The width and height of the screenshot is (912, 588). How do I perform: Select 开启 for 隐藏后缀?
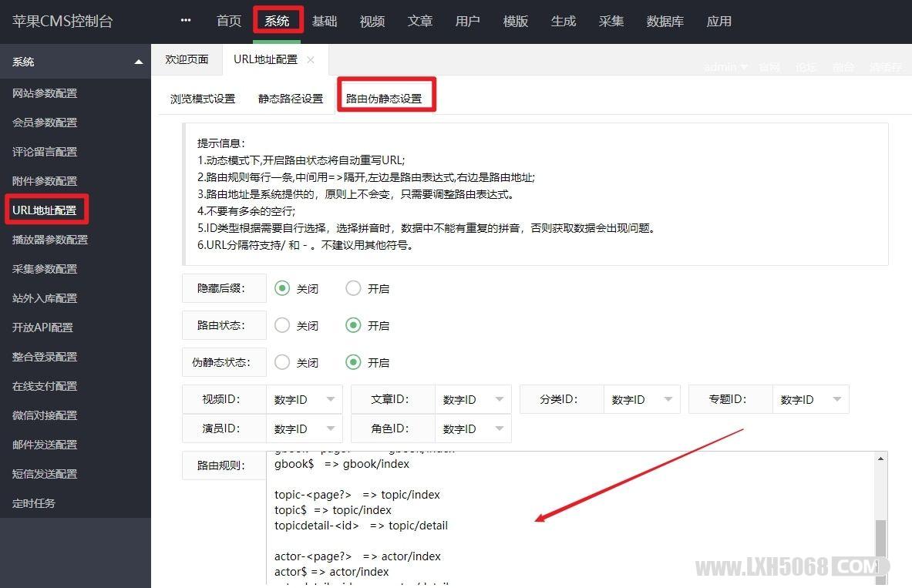pyautogui.click(x=353, y=288)
